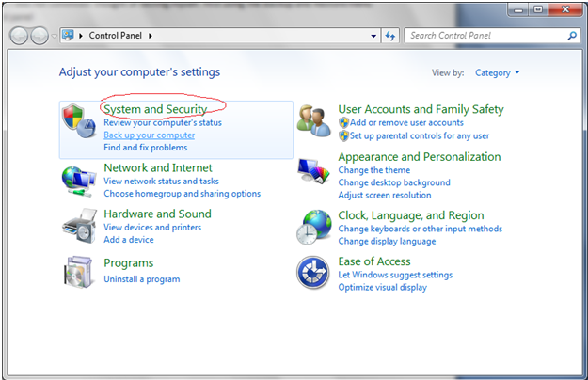The width and height of the screenshot is (588, 380).
Task: Open the Programs disc box icon
Action: tap(78, 273)
